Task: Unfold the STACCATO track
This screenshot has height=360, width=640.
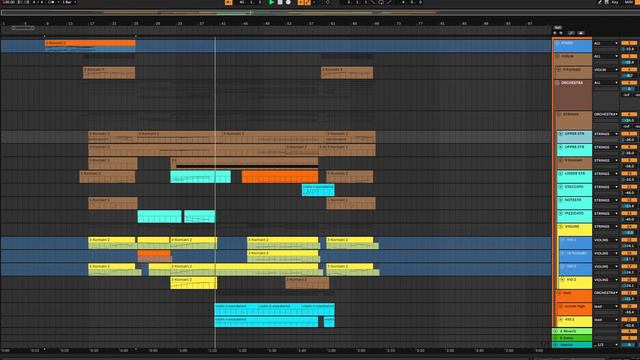Action: click(561, 187)
